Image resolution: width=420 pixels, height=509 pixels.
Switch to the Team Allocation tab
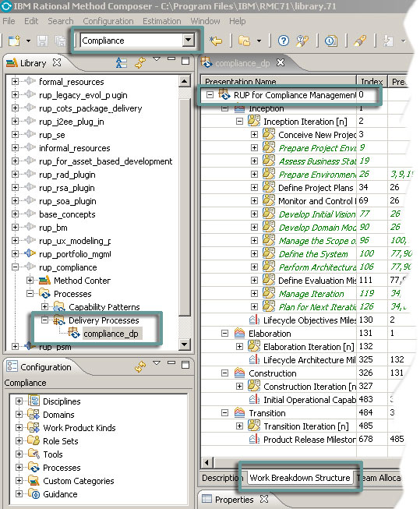pos(379,478)
